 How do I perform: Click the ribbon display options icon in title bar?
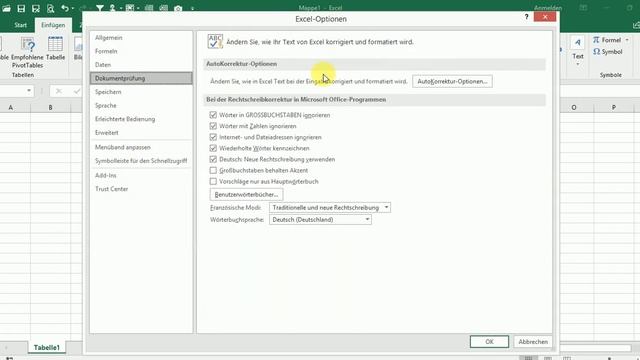(x=584, y=8)
